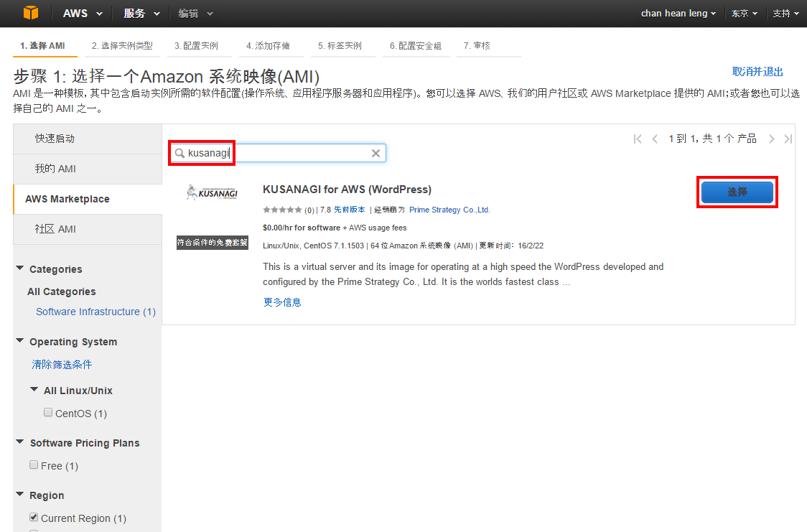Image resolution: width=807 pixels, height=532 pixels.
Task: Go to the previous results page
Action: [x=655, y=139]
